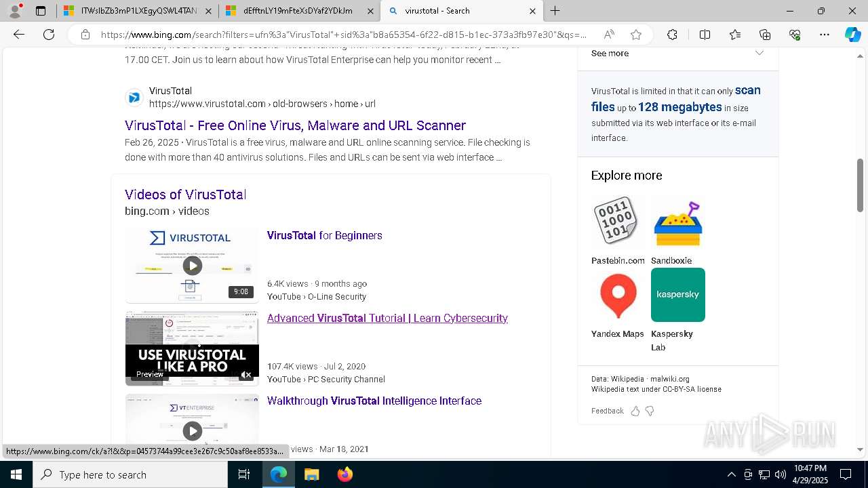Viewport: 868px width, 488px height.
Task: Go back to the previous page
Action: [19, 35]
